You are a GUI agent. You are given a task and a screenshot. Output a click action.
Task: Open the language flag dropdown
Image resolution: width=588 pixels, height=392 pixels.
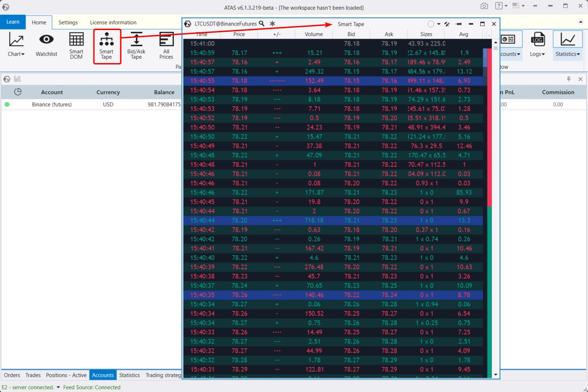tap(518, 6)
